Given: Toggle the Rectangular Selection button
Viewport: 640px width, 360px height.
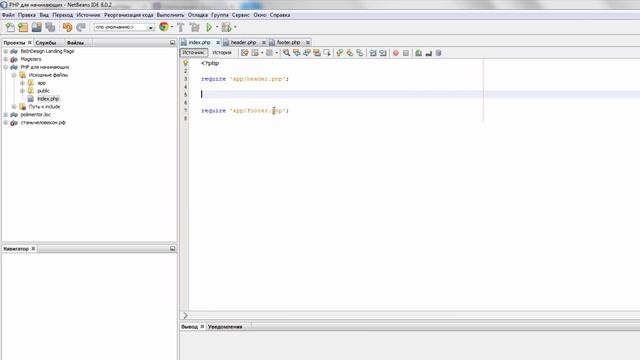Looking at the screenshot, I should 327,53.
